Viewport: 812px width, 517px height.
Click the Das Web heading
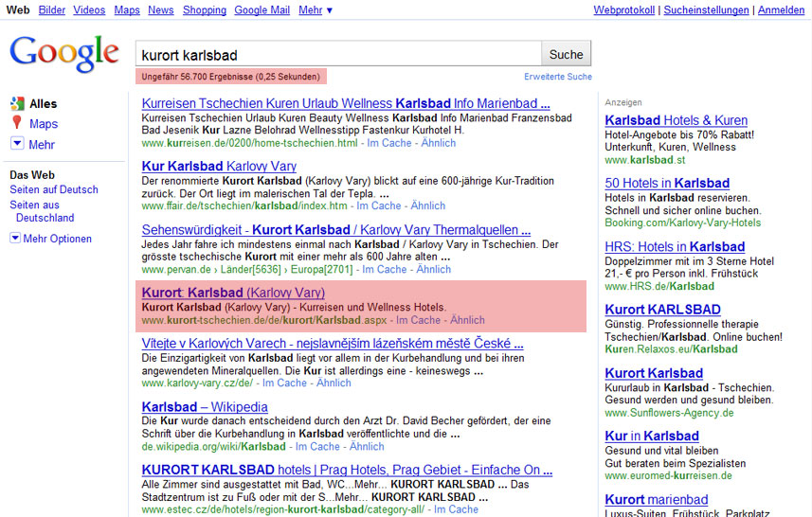tap(32, 175)
